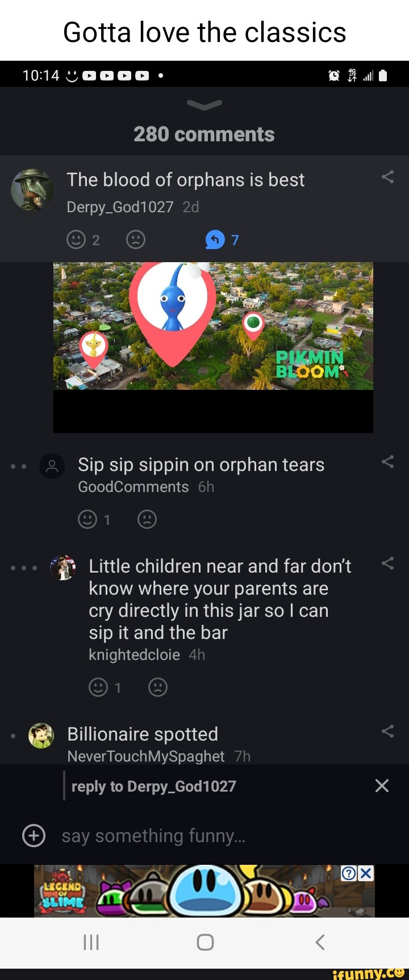Tap the Android back navigation button
The width and height of the screenshot is (409, 980).
pos(320,943)
